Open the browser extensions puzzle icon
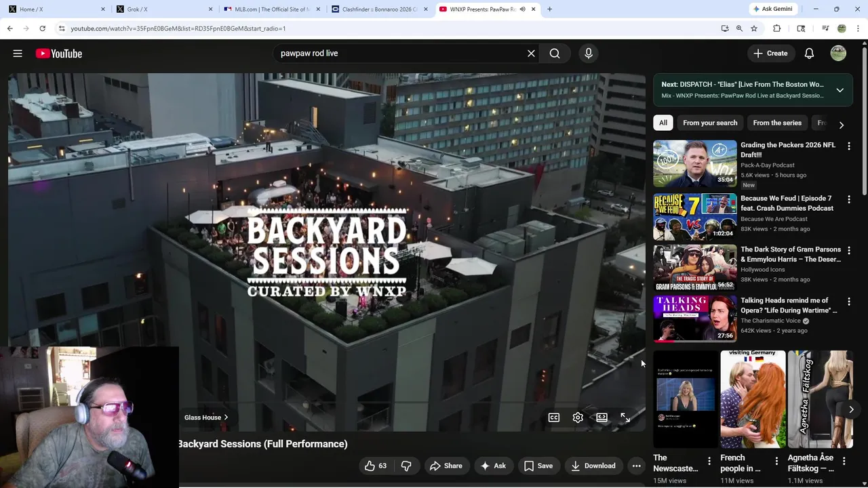Screen dimensions: 868x488 click(777, 28)
